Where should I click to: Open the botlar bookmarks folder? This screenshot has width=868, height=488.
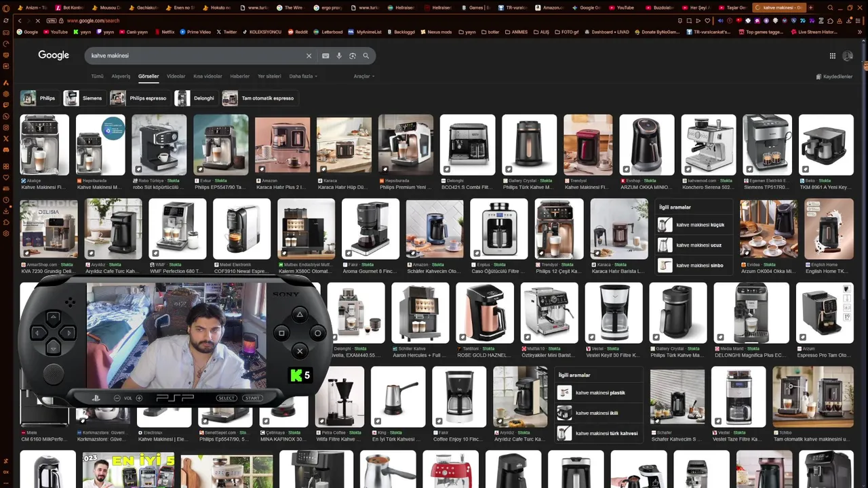click(x=490, y=32)
